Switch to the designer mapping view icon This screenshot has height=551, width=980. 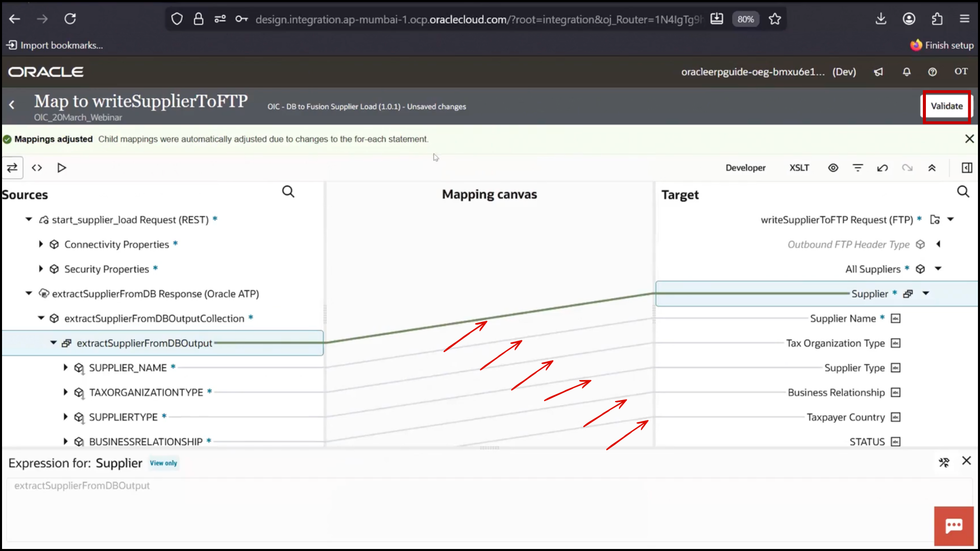pos(12,168)
